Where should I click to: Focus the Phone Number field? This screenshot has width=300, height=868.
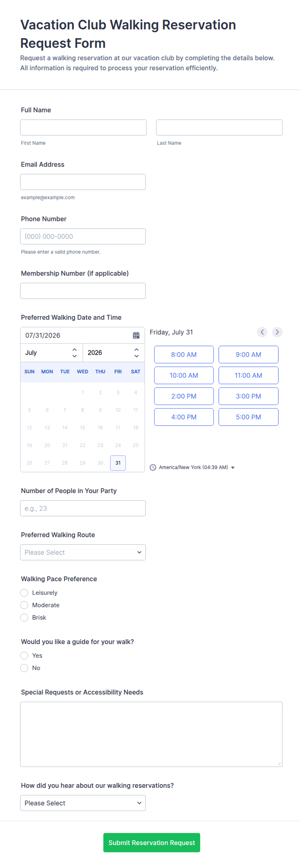click(x=83, y=236)
